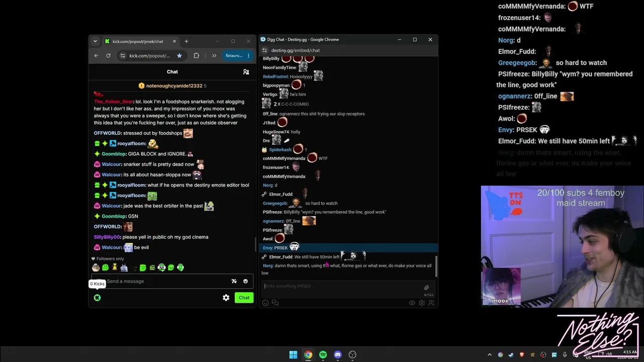This screenshot has width=644, height=362.
Task: Reload the Kick popout chat page
Action: [x=108, y=56]
